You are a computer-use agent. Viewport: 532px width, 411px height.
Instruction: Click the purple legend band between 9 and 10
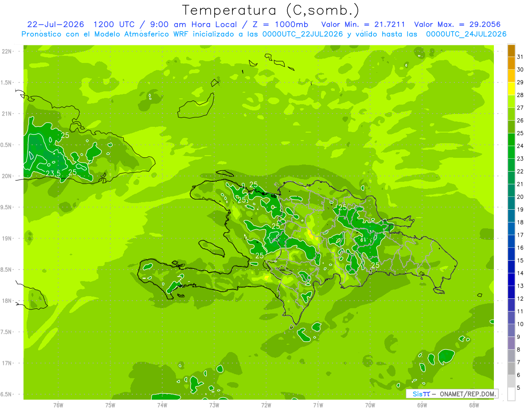511,330
